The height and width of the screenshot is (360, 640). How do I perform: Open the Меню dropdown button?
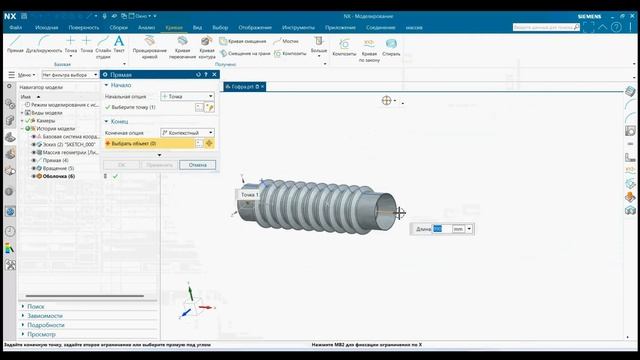[x=23, y=75]
